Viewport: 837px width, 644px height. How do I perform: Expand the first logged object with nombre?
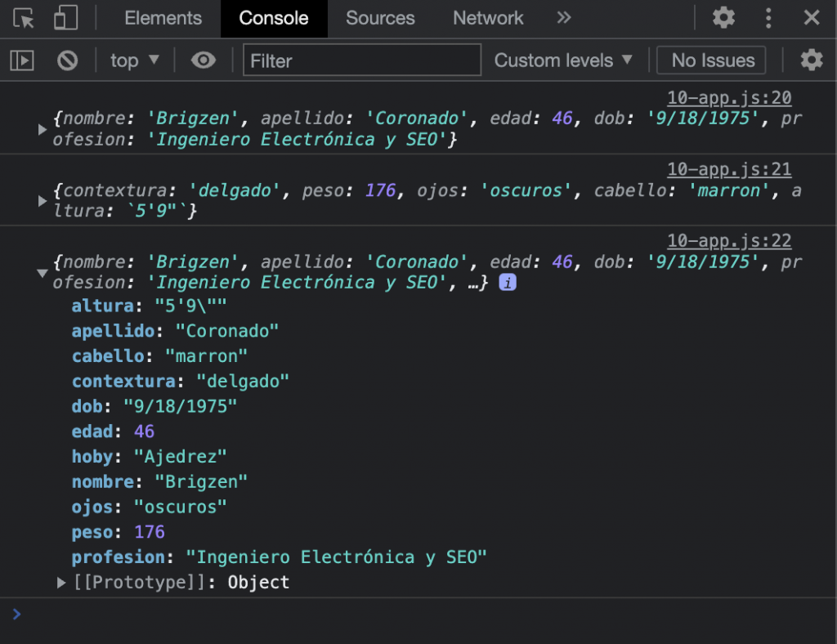click(x=43, y=129)
